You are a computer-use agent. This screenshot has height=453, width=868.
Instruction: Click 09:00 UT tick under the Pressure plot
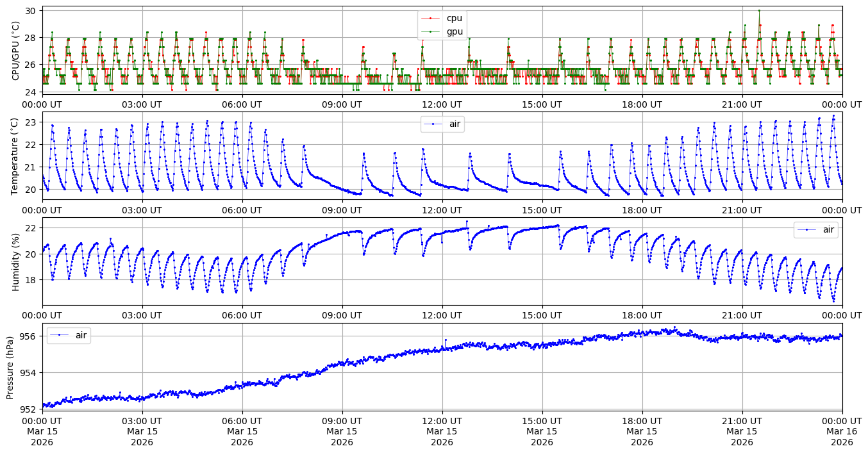pyautogui.click(x=342, y=421)
